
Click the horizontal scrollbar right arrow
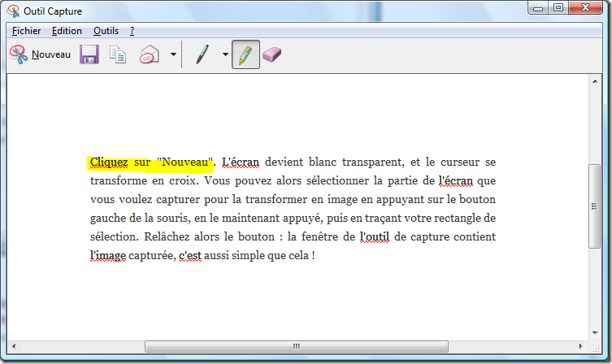pos(580,346)
